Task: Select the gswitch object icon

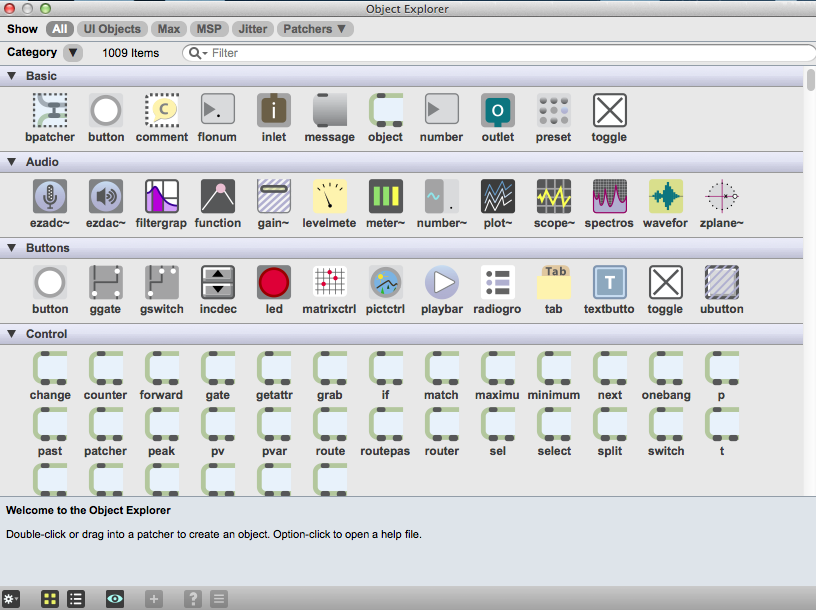Action: (162, 282)
